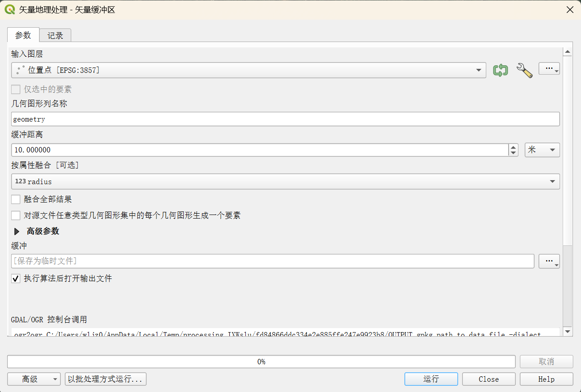Uncheck 执行算法后打开输出文件 option
This screenshot has height=392, width=581.
pyautogui.click(x=16, y=278)
